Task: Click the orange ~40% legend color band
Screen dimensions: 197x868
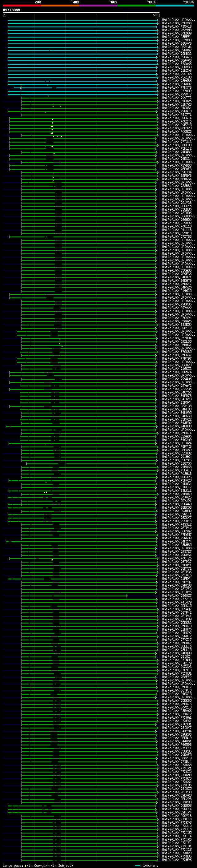Action: [x=60, y=6]
